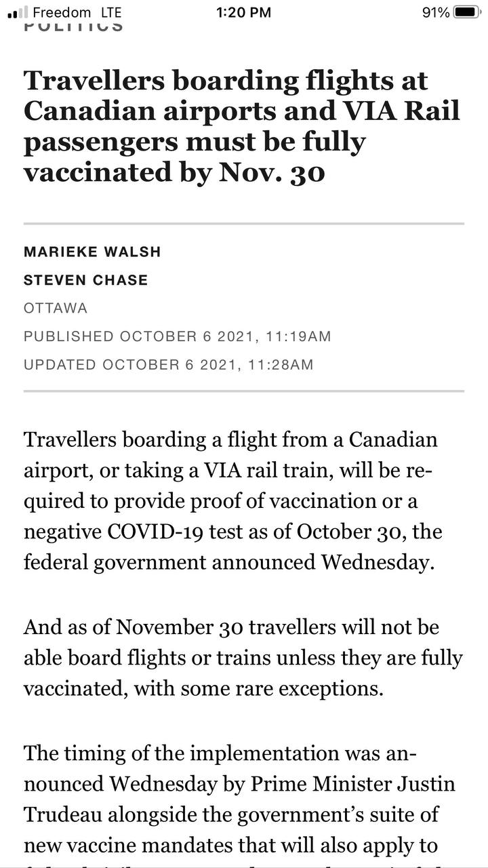Tap the LTE network indicator
Screen dimensions: 488x868
110,12
